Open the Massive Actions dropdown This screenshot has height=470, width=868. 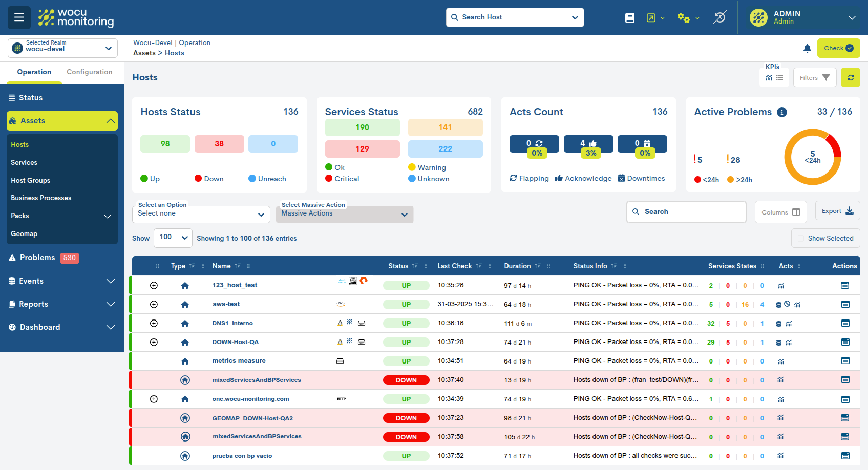click(x=344, y=214)
